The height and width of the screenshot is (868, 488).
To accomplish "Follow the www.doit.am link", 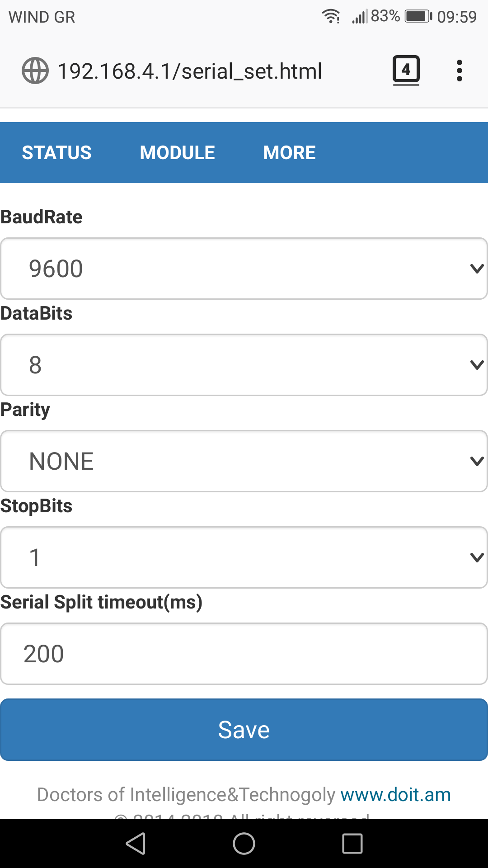I will 396,795.
